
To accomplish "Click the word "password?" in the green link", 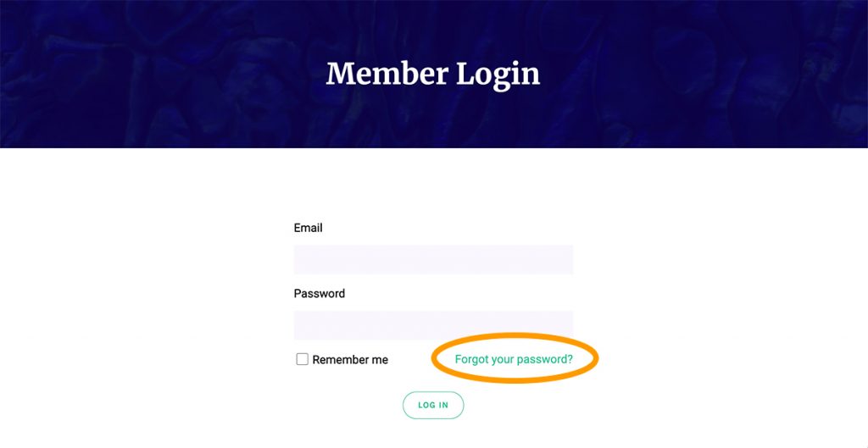I will click(x=545, y=360).
